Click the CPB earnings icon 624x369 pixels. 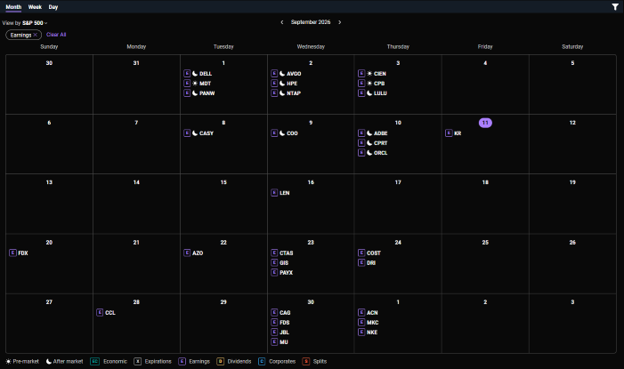click(x=361, y=83)
